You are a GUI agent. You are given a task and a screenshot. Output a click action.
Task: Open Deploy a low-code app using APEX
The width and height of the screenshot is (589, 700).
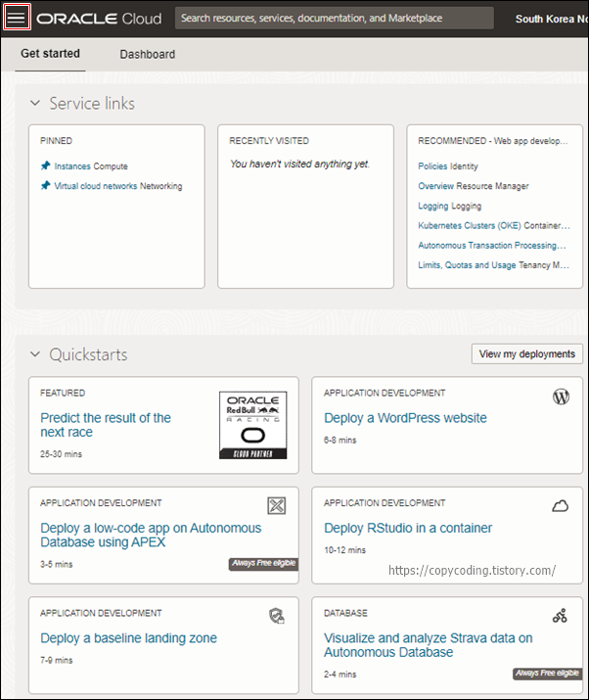click(x=151, y=535)
